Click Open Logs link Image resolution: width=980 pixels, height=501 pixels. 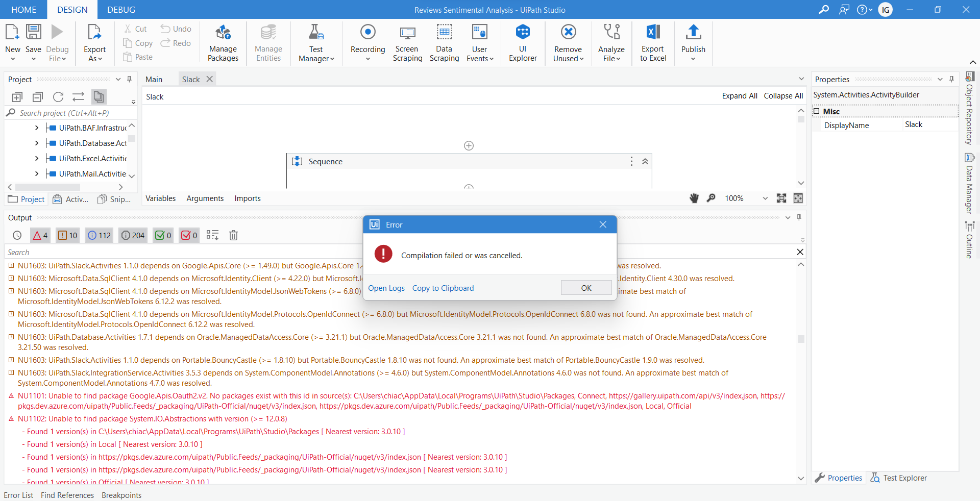(386, 288)
